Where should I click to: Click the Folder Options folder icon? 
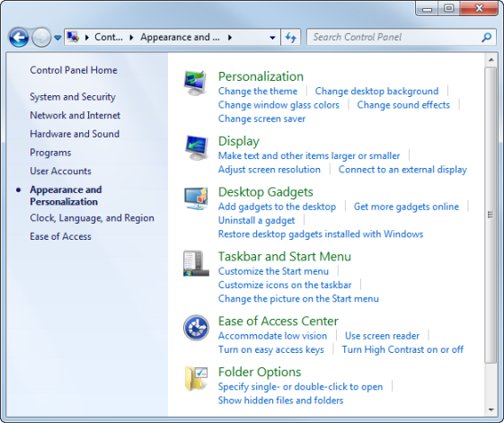[x=196, y=378]
